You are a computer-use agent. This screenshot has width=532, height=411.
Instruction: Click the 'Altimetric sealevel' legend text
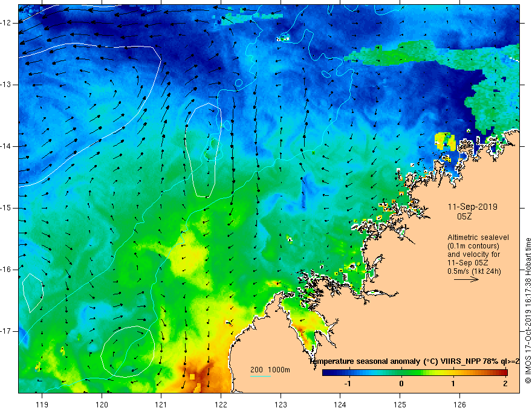(478, 238)
